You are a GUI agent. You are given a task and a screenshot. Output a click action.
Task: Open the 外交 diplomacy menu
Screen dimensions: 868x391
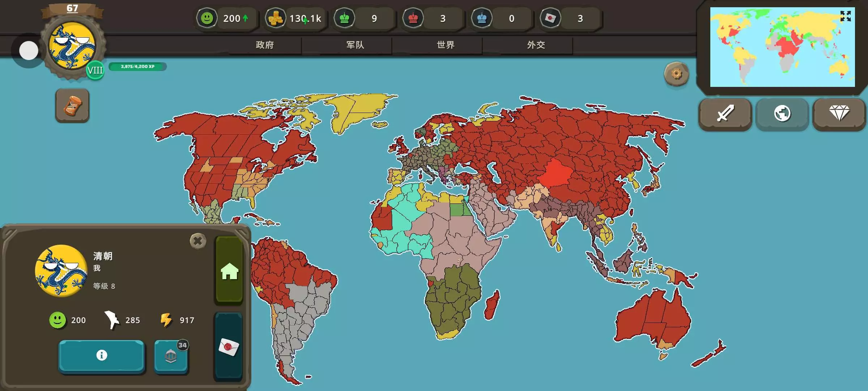click(x=536, y=45)
